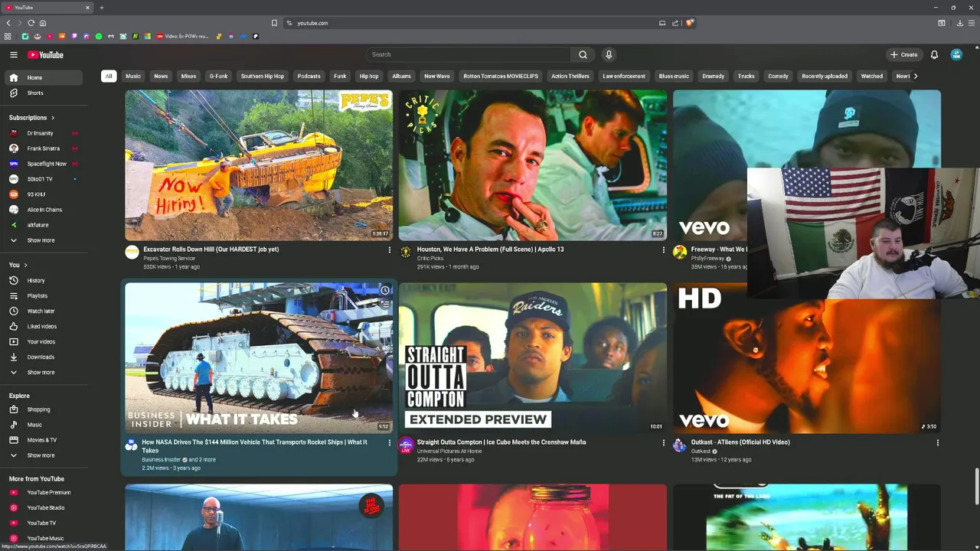980x551 pixels.
Task: Focus the YouTube search field
Action: [467, 54]
